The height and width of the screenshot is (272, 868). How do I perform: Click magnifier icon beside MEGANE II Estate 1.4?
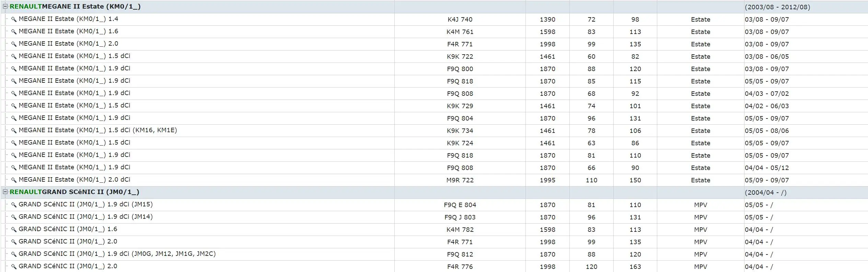coord(14,19)
